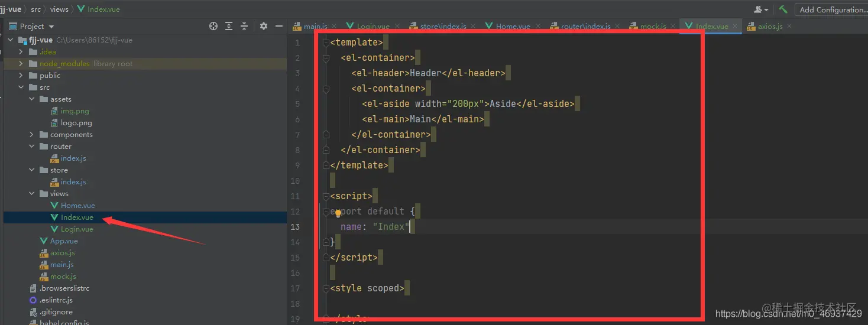Close the Index.vue editor tab
Image resolution: width=868 pixels, height=325 pixels.
tap(736, 27)
